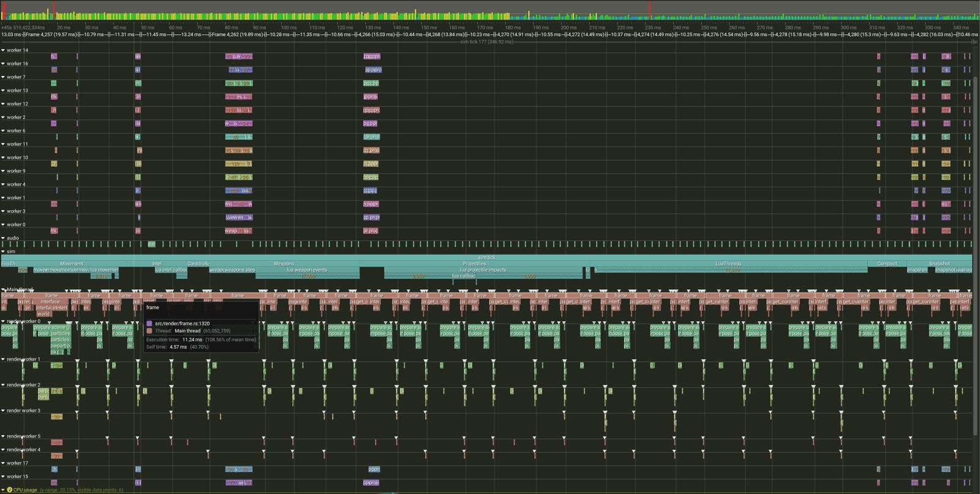Viewport: 980px width, 494px height.
Task: Collapse the worker 17 thread row
Action: (x=3, y=463)
